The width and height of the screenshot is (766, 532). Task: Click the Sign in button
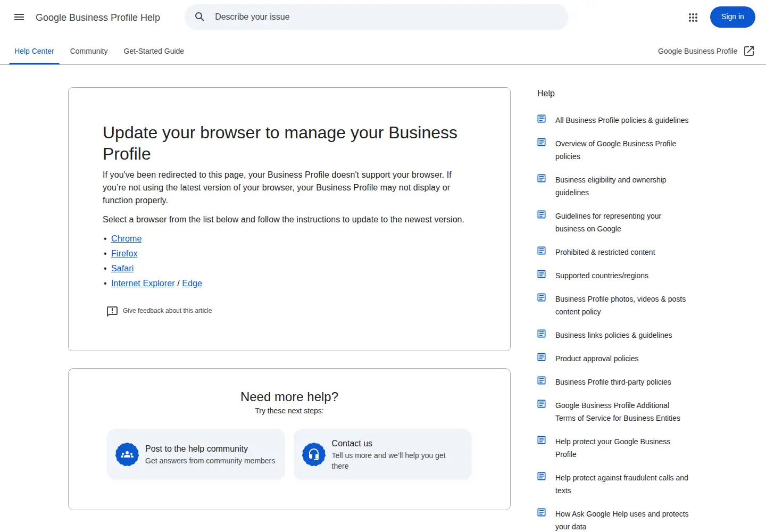click(732, 17)
